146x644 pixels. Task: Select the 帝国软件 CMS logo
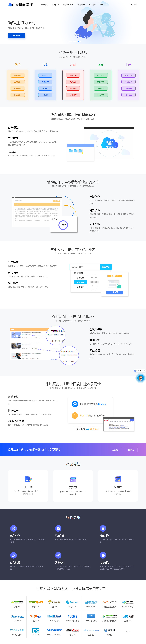(54, 602)
